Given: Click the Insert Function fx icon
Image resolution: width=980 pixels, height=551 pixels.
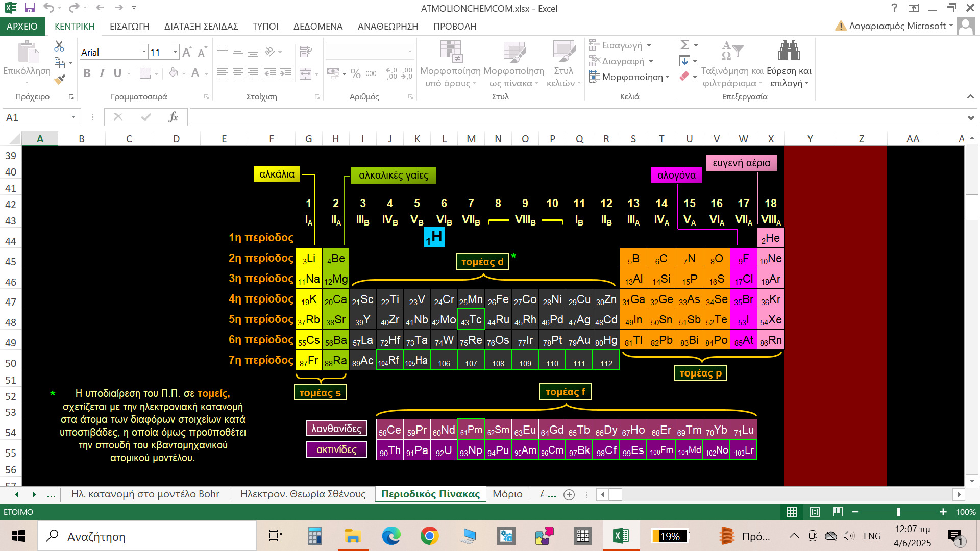Looking at the screenshot, I should click(173, 117).
